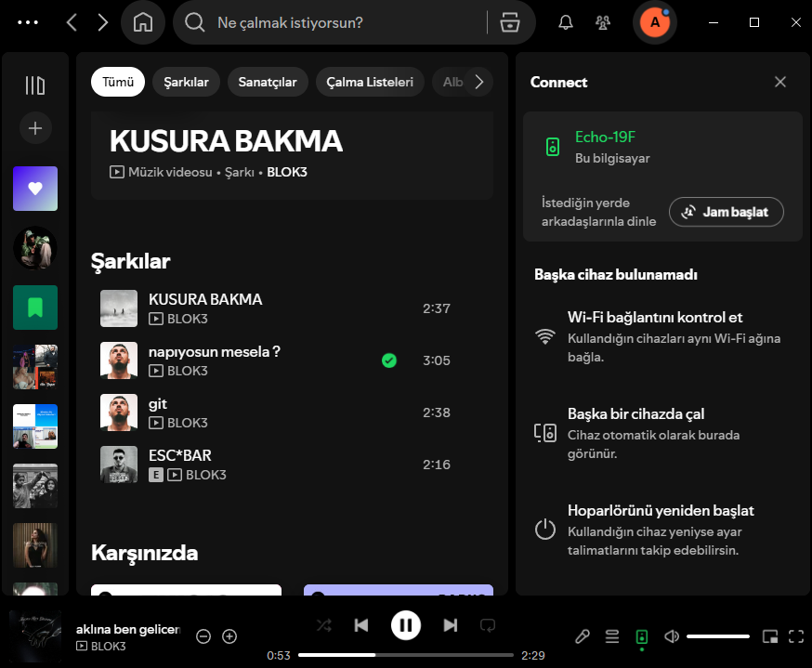Click the minus-circle hide track button
The width and height of the screenshot is (812, 668).
(203, 635)
